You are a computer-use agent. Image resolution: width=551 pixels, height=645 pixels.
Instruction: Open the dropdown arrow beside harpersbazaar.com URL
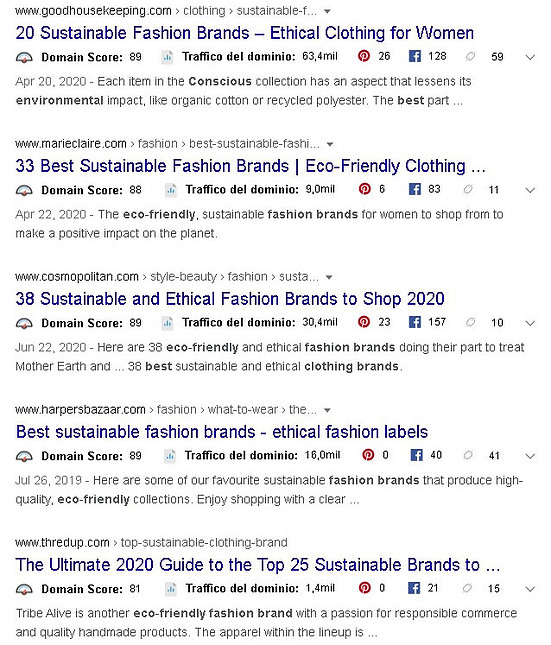[327, 410]
